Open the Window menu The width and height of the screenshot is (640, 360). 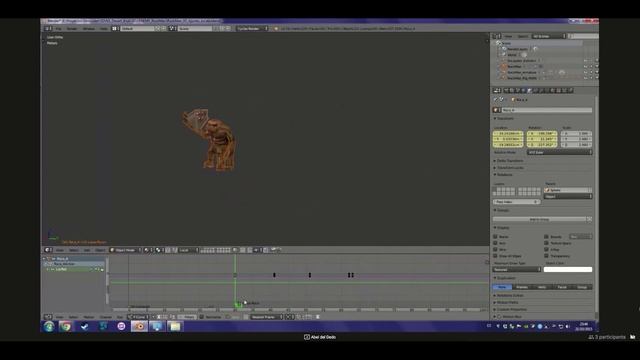[x=89, y=29]
